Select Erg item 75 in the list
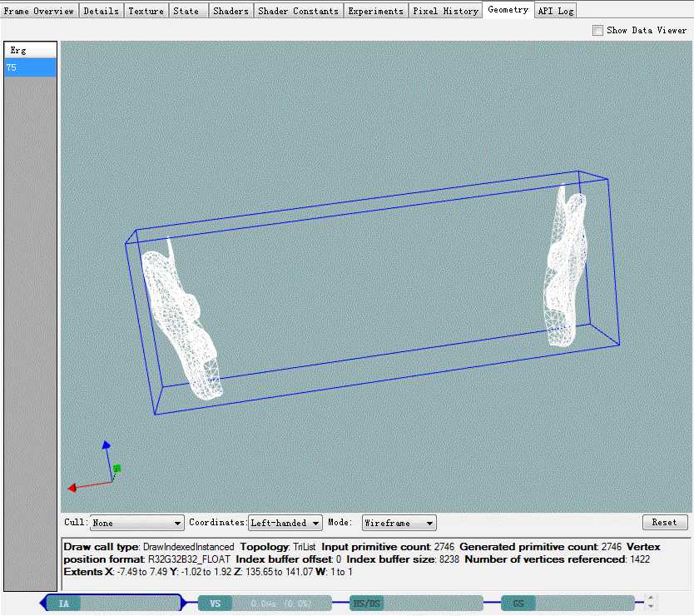This screenshot has height=616, width=694. pyautogui.click(x=30, y=67)
